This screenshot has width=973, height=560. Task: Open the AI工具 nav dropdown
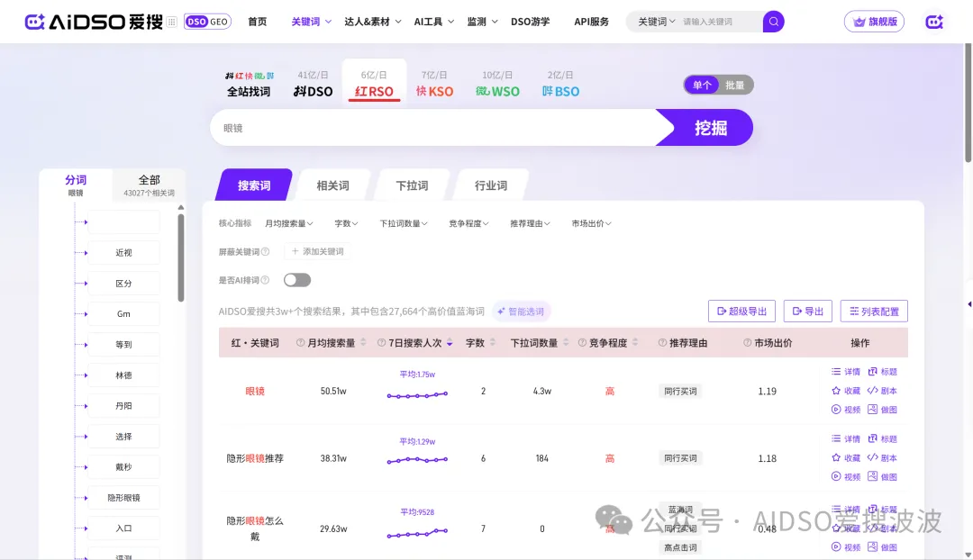click(433, 22)
